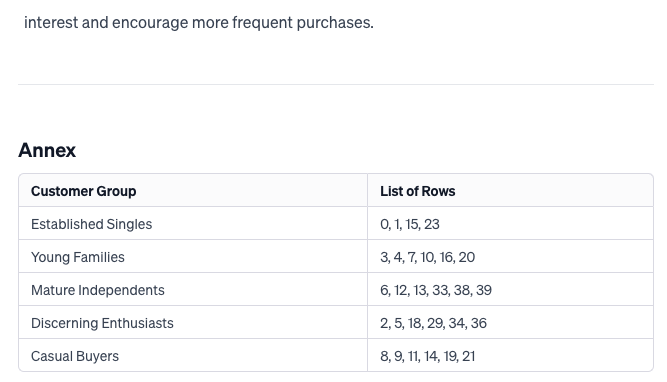Click the row list 2, 5, 18, 29, 34, 36
Image resolution: width=667 pixels, height=382 pixels.
coord(433,323)
